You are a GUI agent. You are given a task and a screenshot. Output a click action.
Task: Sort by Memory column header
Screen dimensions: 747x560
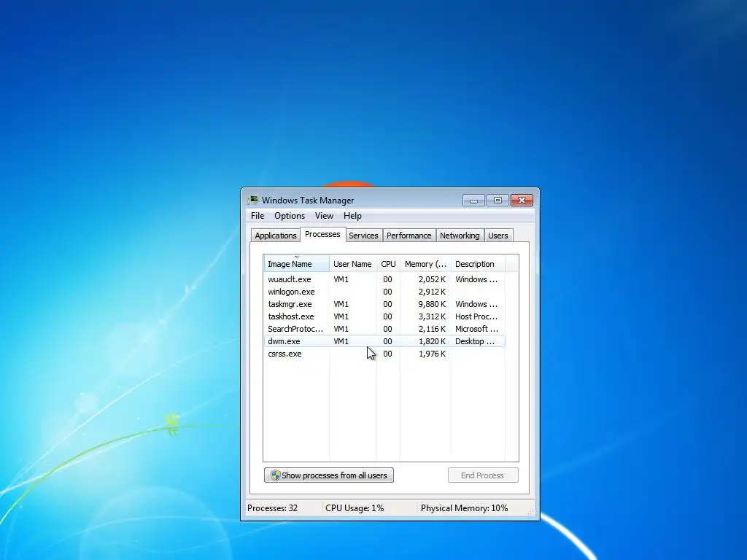(425, 264)
